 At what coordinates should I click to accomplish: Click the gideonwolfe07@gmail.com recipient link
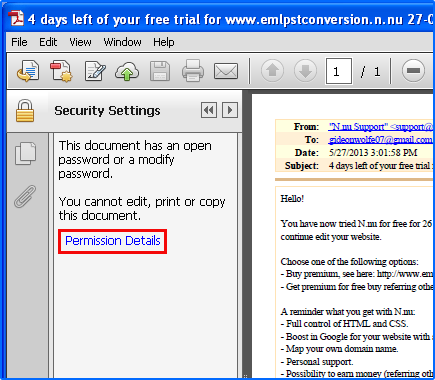coord(380,140)
